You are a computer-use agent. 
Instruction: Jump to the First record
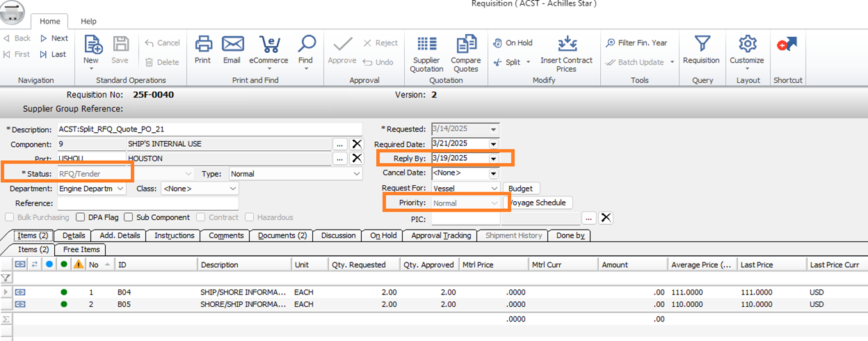tap(17, 54)
